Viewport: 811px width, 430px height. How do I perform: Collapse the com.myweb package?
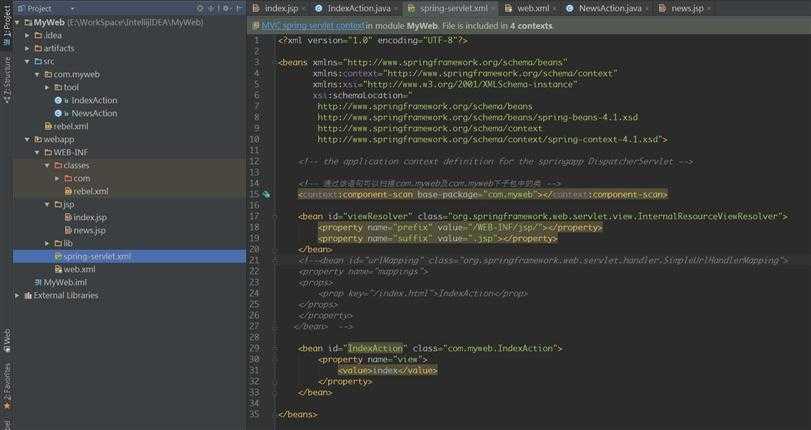pos(37,75)
